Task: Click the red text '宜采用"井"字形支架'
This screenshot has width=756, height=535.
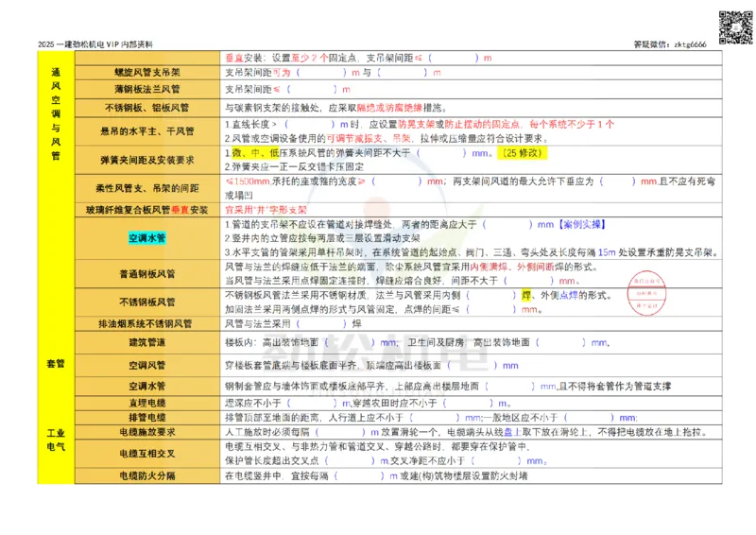Action: click(x=266, y=210)
